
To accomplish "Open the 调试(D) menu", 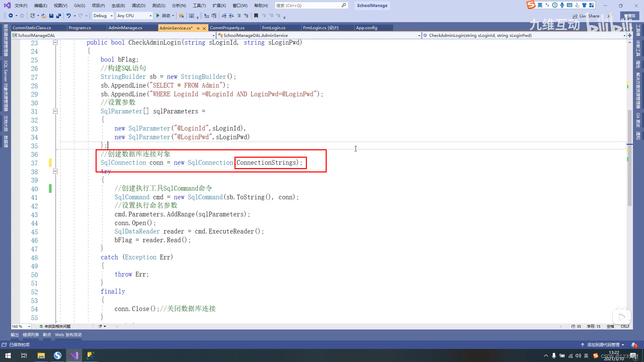I will [x=139, y=6].
